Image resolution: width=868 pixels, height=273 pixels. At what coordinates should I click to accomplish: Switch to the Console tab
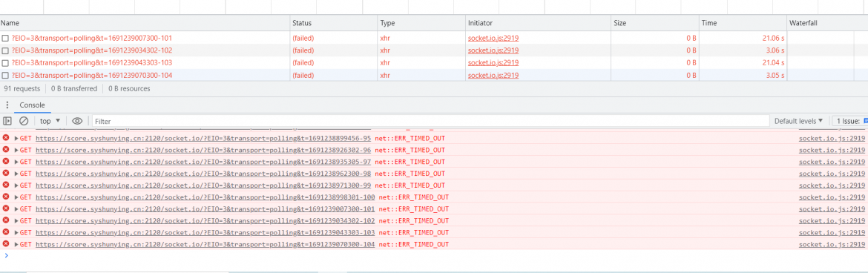pos(32,105)
